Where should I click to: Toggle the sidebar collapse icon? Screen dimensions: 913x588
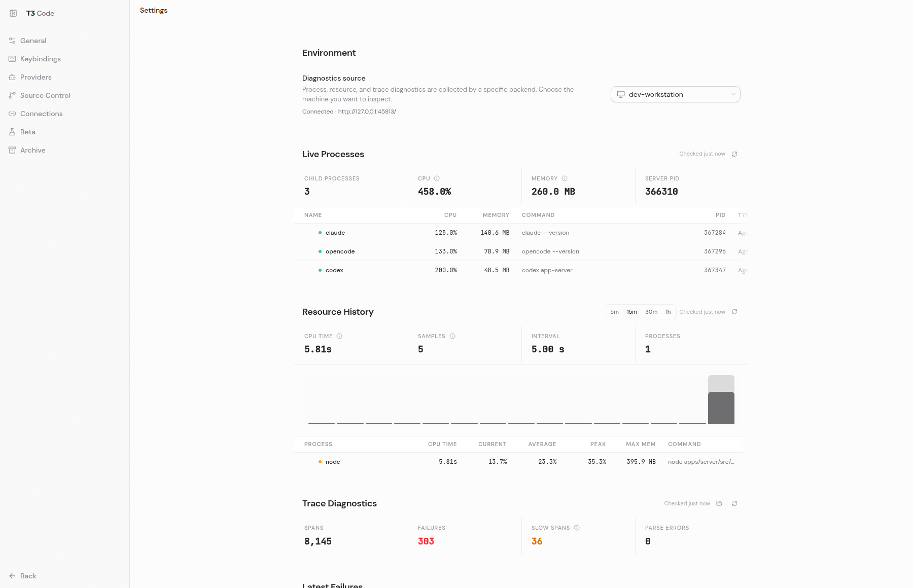(x=13, y=13)
